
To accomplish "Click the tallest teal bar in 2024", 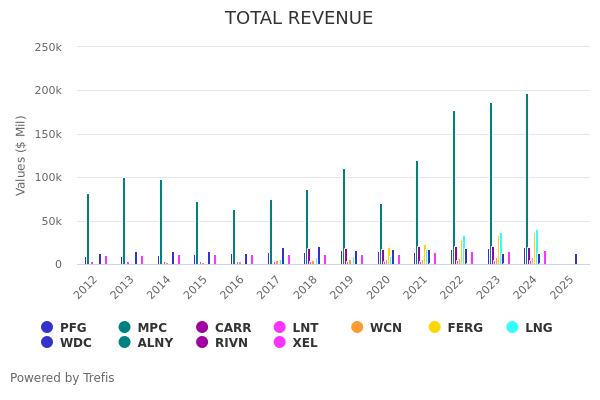I will pos(527,180).
